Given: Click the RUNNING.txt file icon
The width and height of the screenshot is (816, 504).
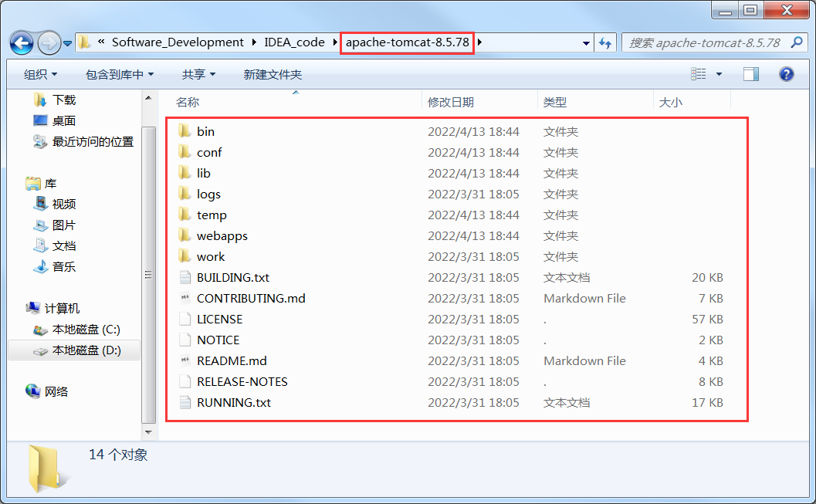Looking at the screenshot, I should click(x=185, y=401).
